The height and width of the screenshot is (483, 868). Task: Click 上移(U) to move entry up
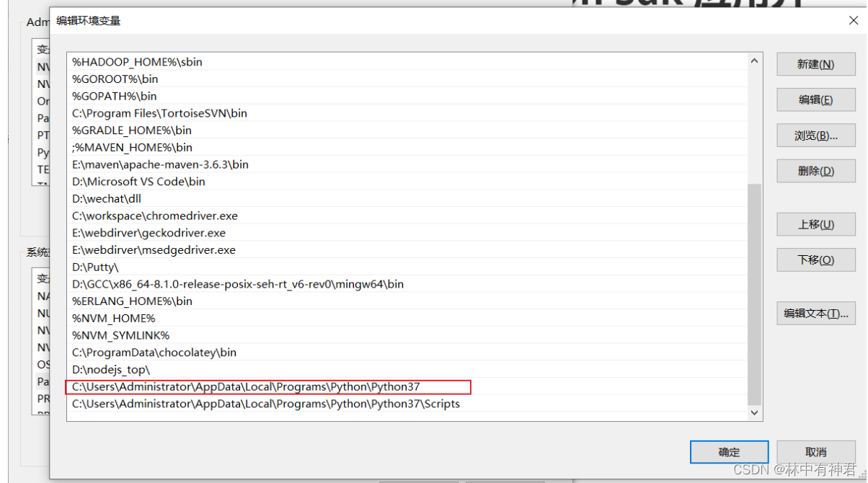tap(815, 224)
